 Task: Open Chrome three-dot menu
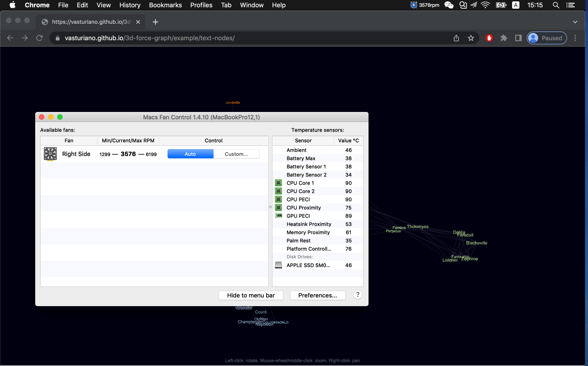(x=576, y=38)
